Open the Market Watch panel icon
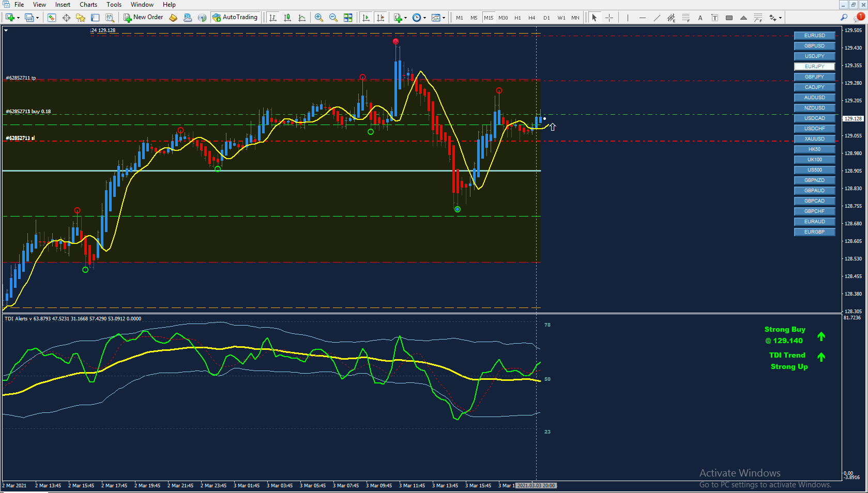868x493 pixels. pos(52,18)
